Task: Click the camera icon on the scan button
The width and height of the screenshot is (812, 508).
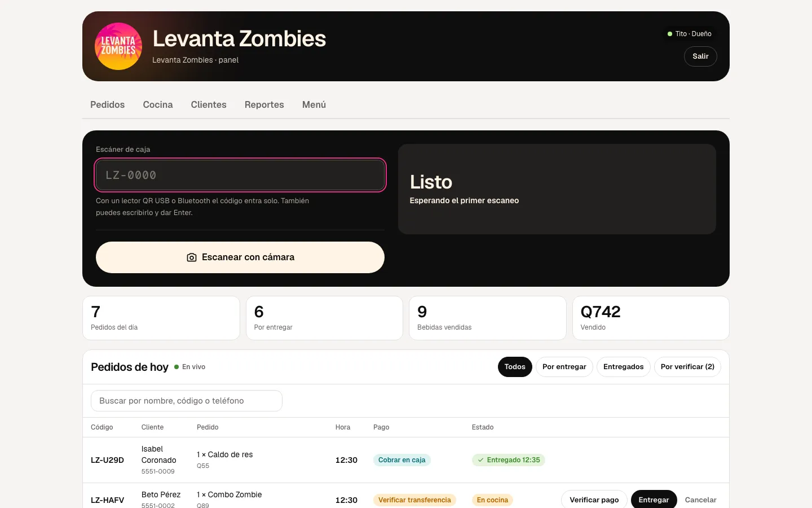Action: click(192, 257)
